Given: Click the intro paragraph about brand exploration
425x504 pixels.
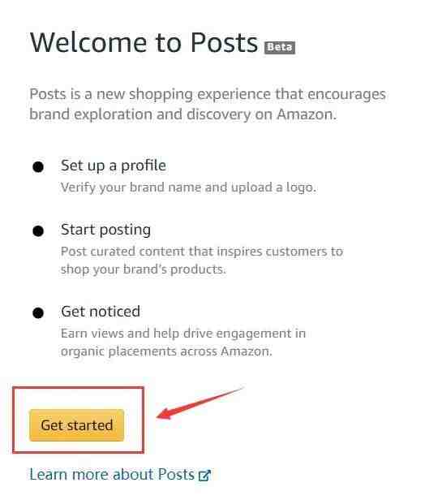Looking at the screenshot, I should pos(208,104).
